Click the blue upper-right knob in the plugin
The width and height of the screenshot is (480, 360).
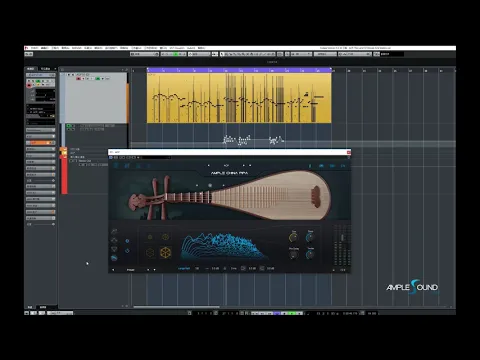(x=310, y=237)
